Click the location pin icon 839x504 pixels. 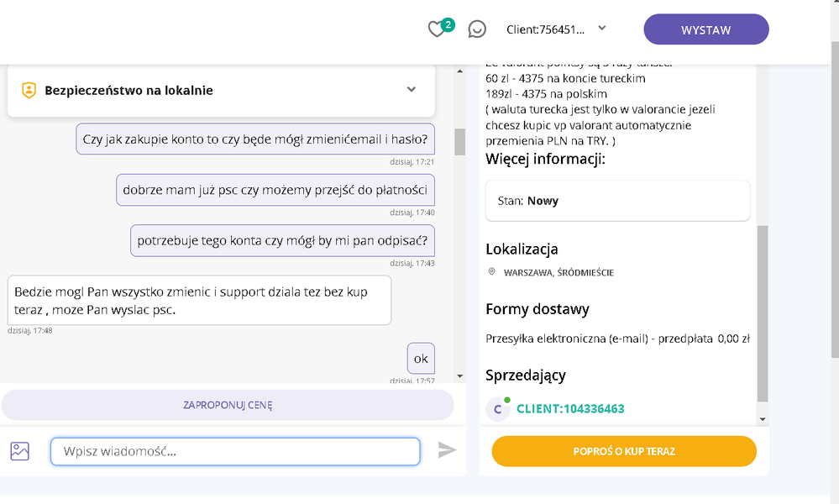point(492,272)
